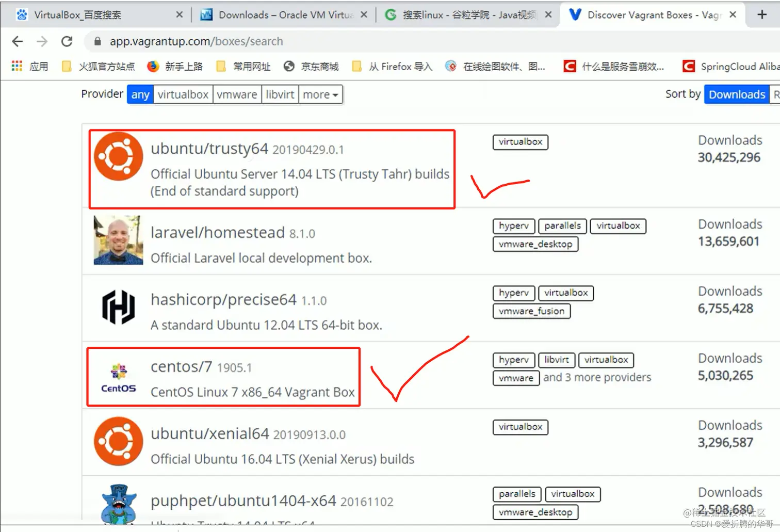Open the 常用网址 bookmark folder
The image size is (780, 532).
pyautogui.click(x=243, y=66)
